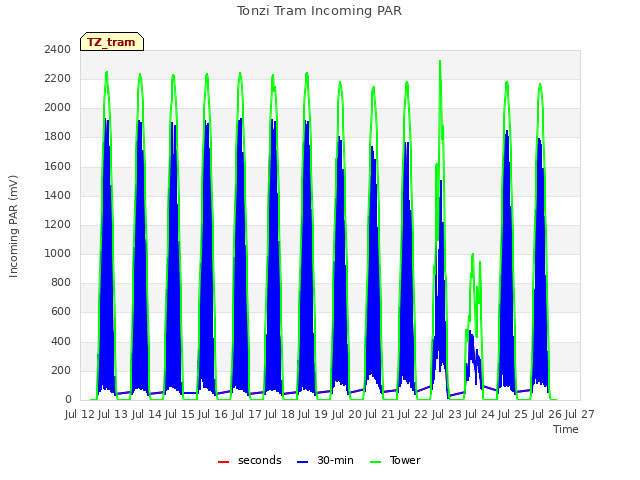Click the Jul 20 x-axis tick label
Viewport: 640px width, 480px height.
point(347,414)
